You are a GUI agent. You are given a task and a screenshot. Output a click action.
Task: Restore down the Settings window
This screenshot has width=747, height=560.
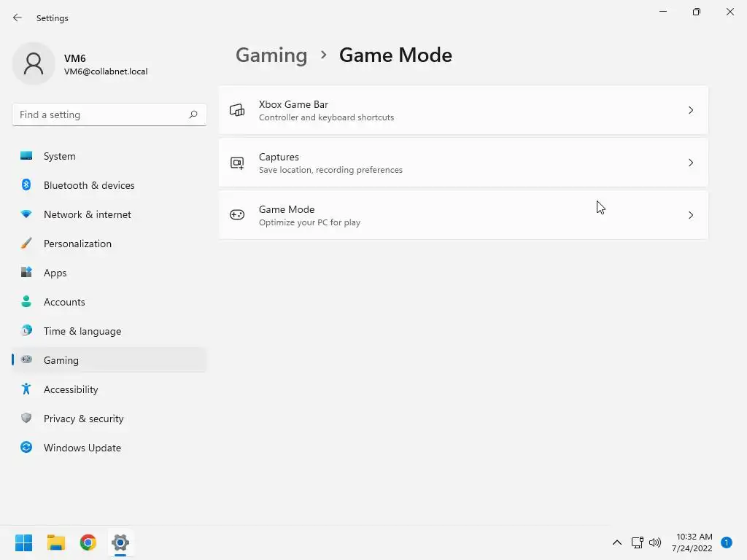[x=697, y=12]
